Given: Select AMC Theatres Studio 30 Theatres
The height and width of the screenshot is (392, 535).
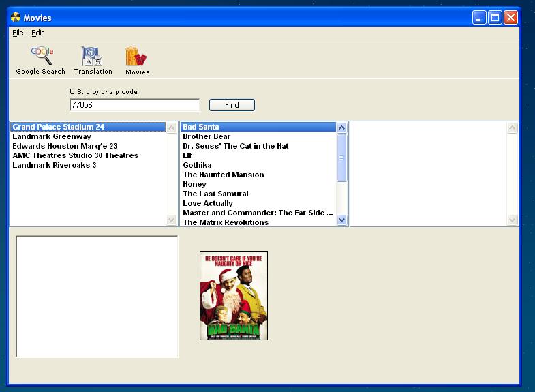Looking at the screenshot, I should coord(88,155).
